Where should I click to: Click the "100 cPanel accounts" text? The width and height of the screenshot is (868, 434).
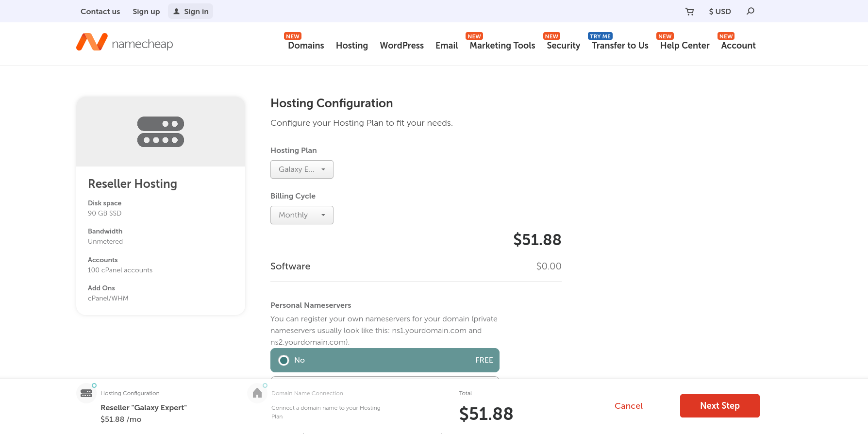point(120,270)
